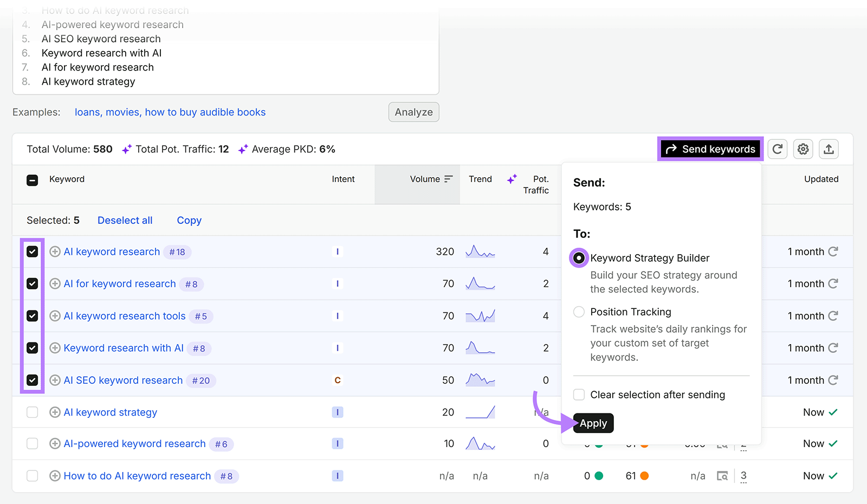Image resolution: width=867 pixels, height=504 pixels.
Task: Click plus icon beside AI keyword research
Action: [55, 251]
